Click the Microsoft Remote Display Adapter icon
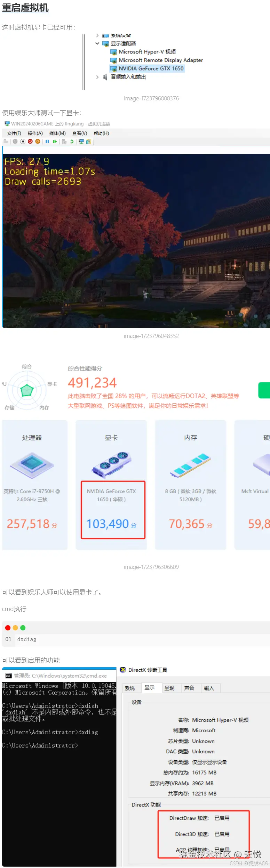The height and width of the screenshot is (868, 270). pos(113,60)
